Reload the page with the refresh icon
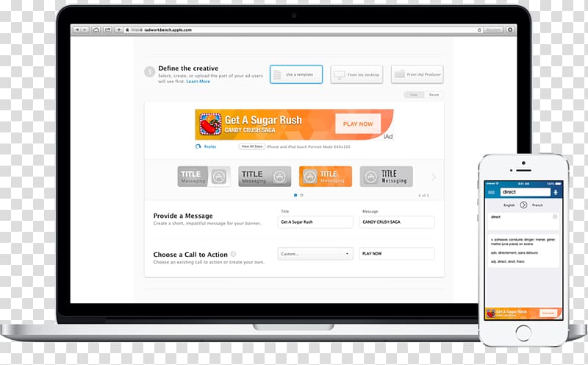The image size is (588, 365). coord(479,29)
